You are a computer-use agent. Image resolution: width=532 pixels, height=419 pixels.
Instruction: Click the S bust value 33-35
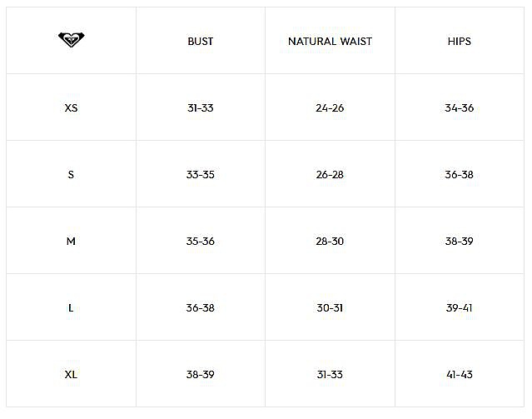pos(201,175)
